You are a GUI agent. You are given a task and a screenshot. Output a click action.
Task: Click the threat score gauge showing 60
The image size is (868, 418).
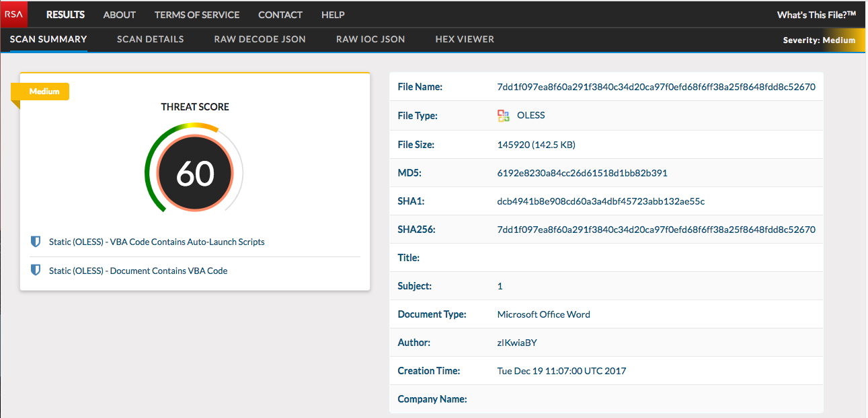click(x=195, y=174)
